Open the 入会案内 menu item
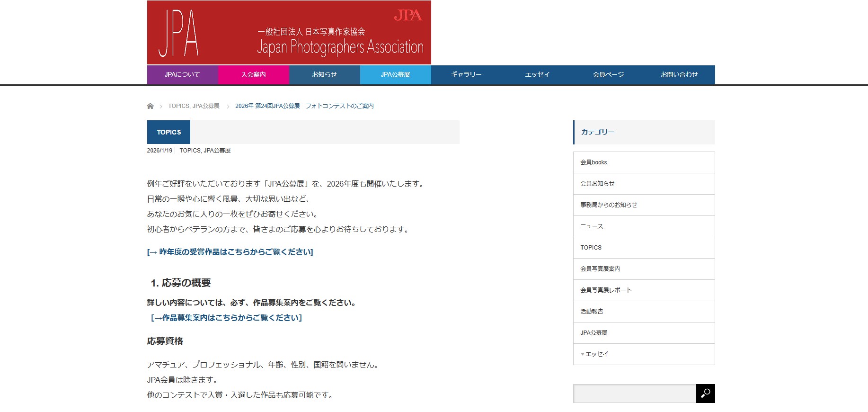Image resolution: width=868 pixels, height=412 pixels. 253,75
